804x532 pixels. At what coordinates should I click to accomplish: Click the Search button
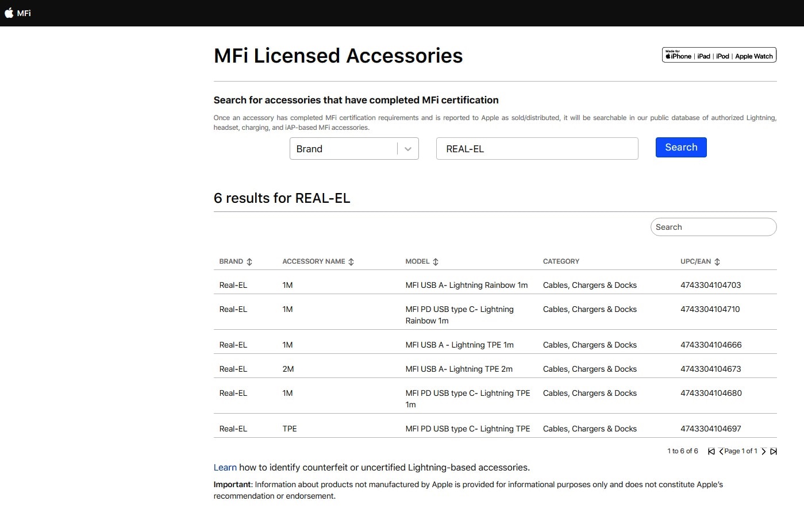tap(681, 147)
